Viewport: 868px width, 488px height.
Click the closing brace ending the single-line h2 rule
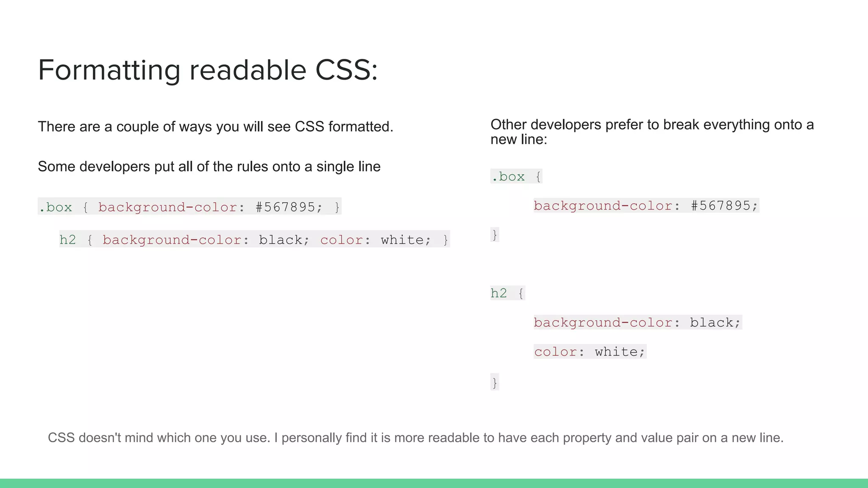[445, 240]
